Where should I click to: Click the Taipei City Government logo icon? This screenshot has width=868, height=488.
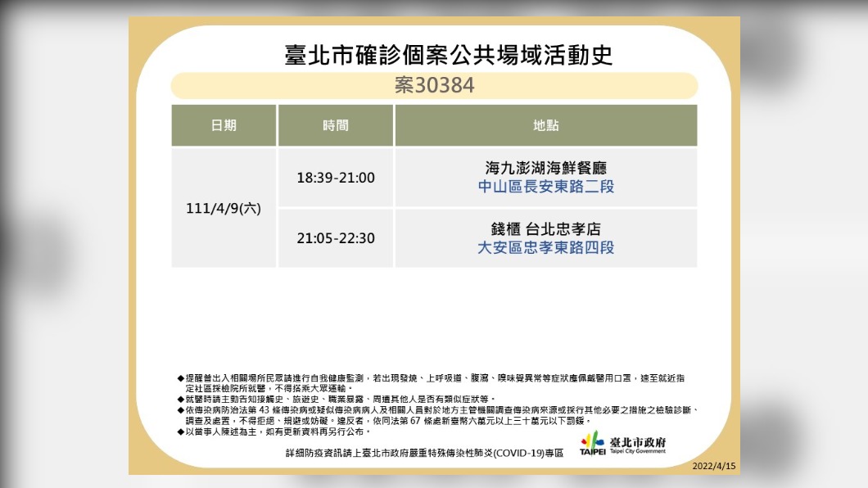pos(592,443)
